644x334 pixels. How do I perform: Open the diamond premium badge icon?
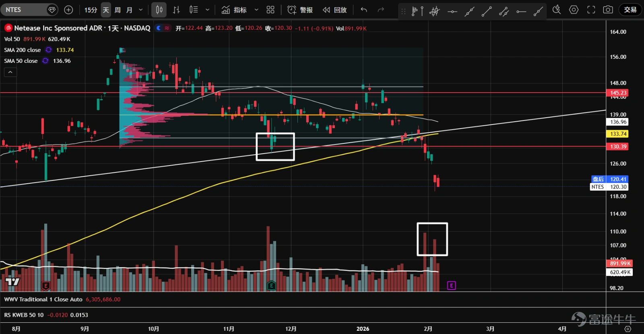[x=52, y=10]
